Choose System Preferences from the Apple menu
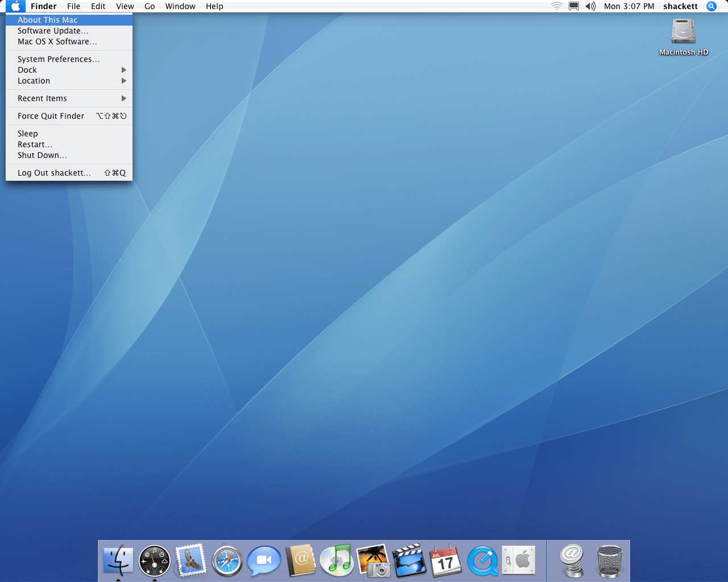This screenshot has width=728, height=582. [x=59, y=59]
